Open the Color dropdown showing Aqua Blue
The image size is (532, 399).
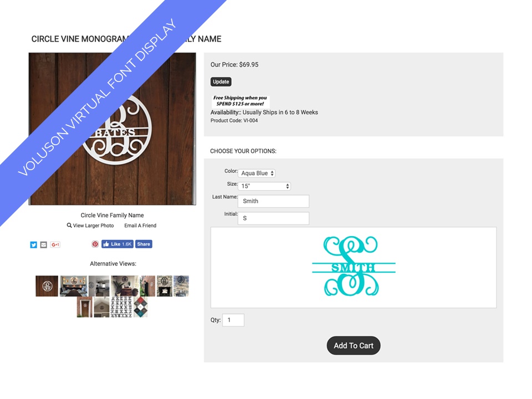coord(257,173)
